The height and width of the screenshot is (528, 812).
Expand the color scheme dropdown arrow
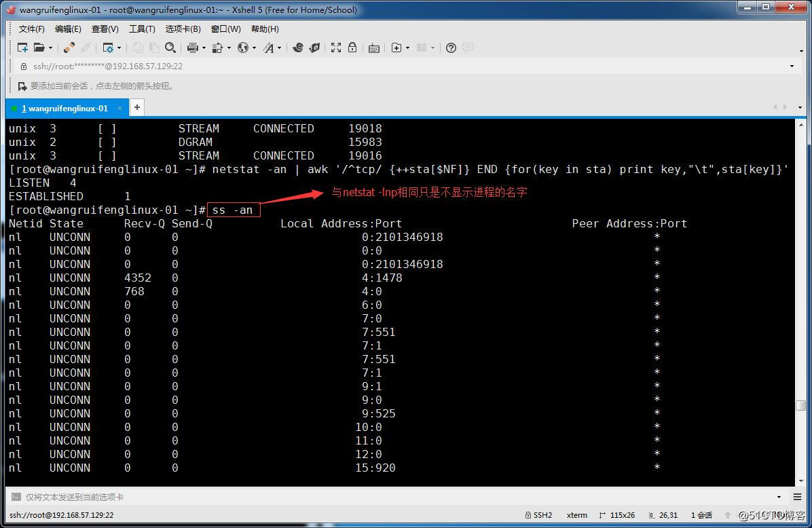229,48
